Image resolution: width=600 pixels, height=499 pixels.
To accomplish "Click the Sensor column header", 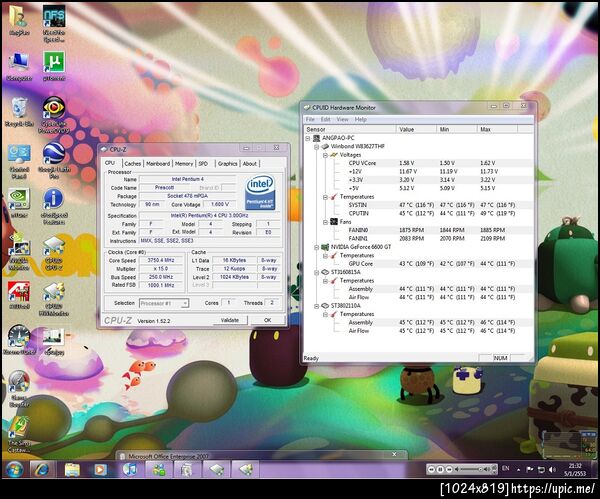I will pyautogui.click(x=350, y=129).
